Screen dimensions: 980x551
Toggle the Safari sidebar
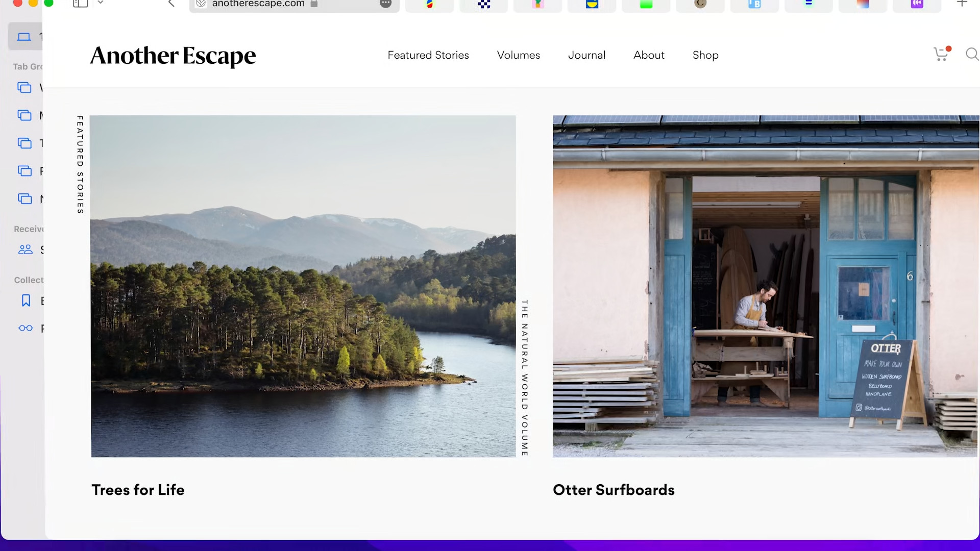(x=80, y=4)
